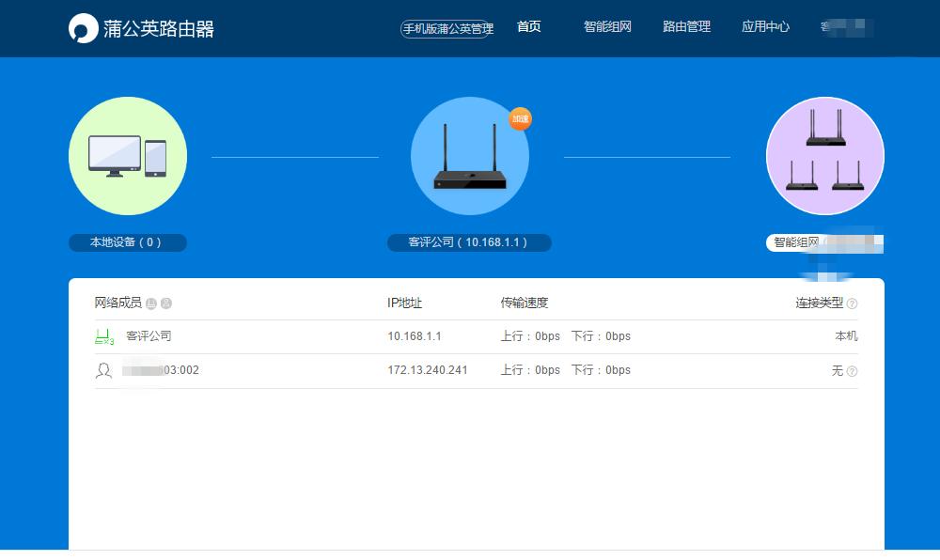The image size is (940, 560).
Task: Click the 客评公司（10.168.1.1）label
Action: click(469, 241)
